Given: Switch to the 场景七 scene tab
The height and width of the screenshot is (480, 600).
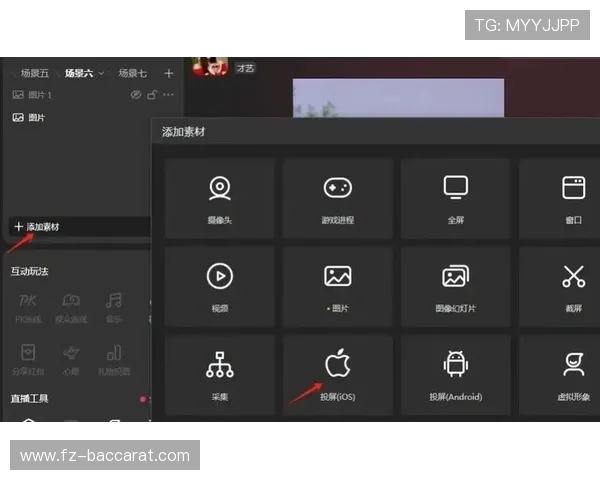Looking at the screenshot, I should pos(132,73).
